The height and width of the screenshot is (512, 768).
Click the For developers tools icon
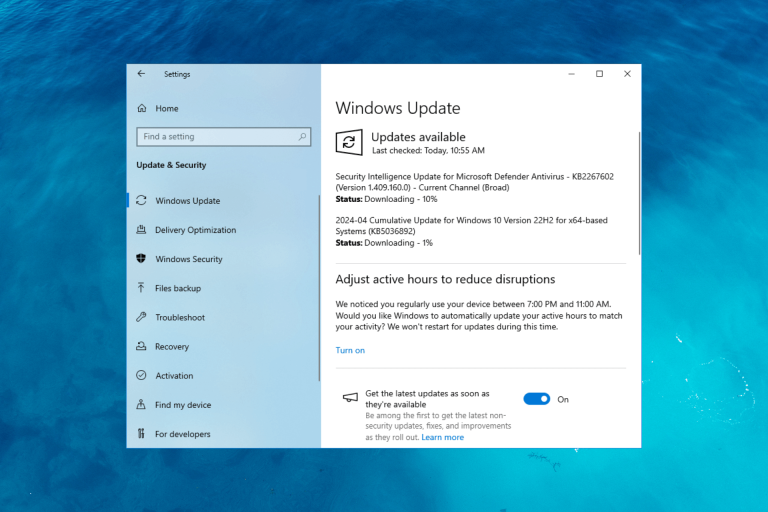[x=141, y=433]
